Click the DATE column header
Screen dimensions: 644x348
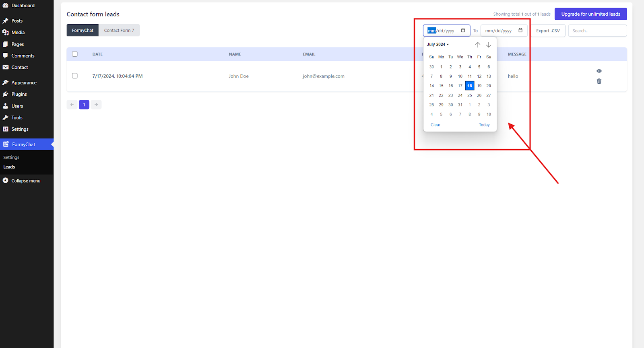click(97, 54)
